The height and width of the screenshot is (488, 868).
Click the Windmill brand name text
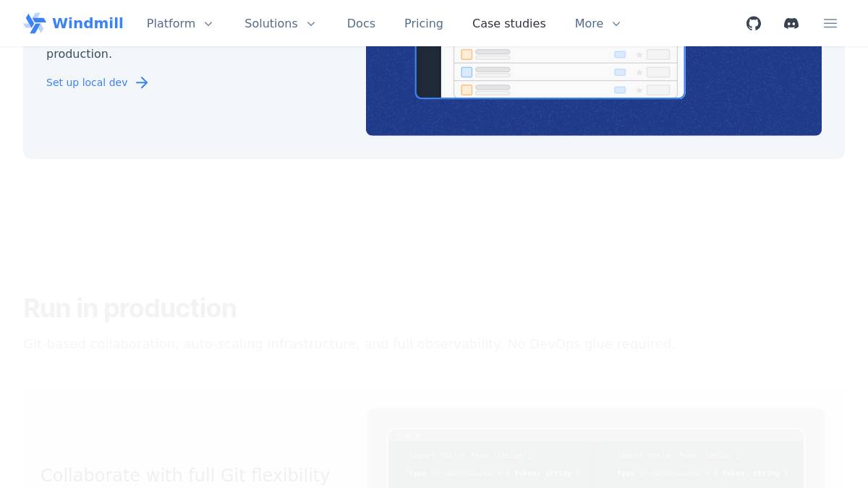coord(88,23)
